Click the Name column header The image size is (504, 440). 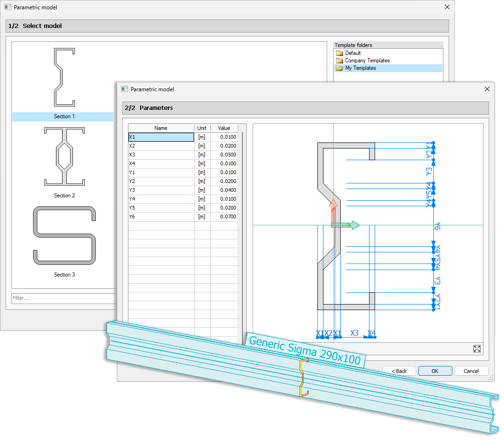click(x=161, y=128)
